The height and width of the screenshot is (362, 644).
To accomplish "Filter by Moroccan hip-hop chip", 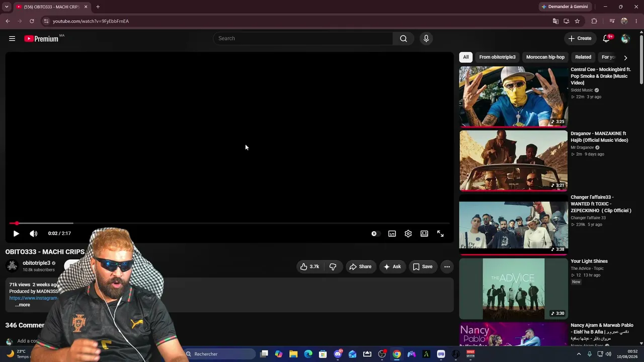I will (x=545, y=57).
